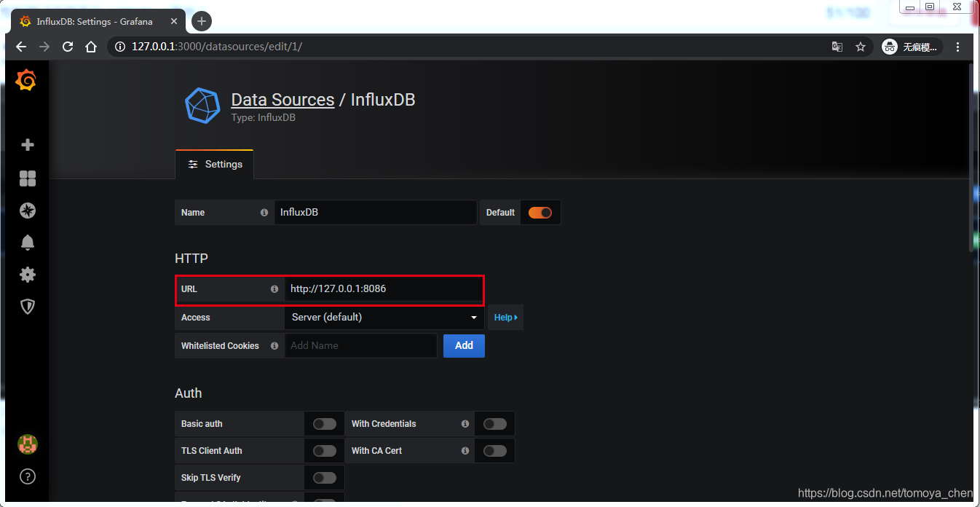
Task: Open the Help question mark icon
Action: [x=28, y=477]
